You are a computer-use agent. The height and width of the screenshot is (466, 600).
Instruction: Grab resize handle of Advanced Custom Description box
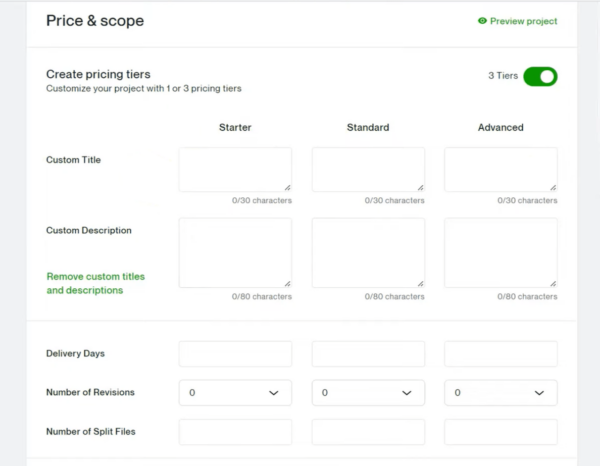click(553, 284)
